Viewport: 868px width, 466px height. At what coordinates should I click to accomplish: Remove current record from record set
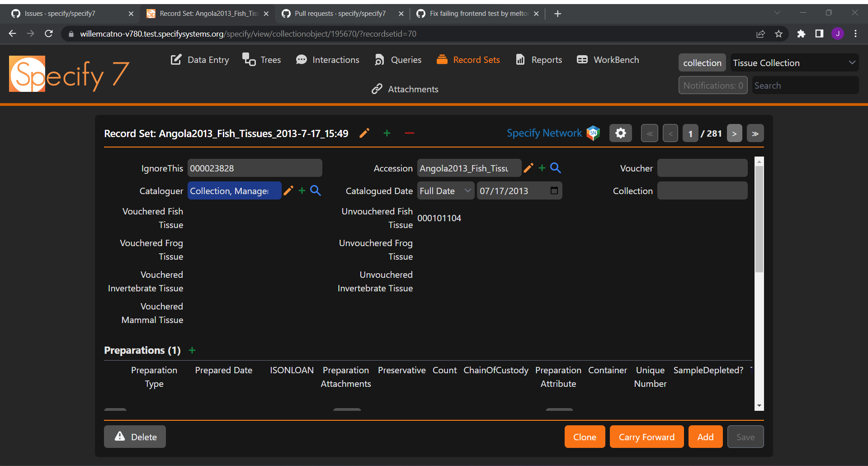click(409, 133)
